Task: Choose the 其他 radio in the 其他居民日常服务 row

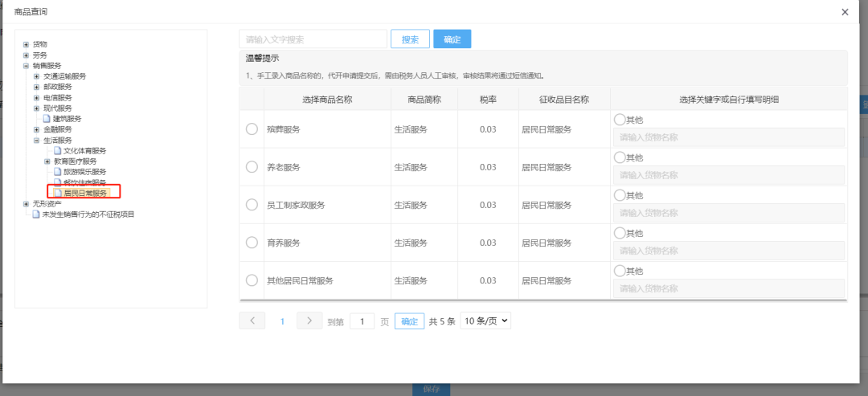Action: tap(620, 271)
